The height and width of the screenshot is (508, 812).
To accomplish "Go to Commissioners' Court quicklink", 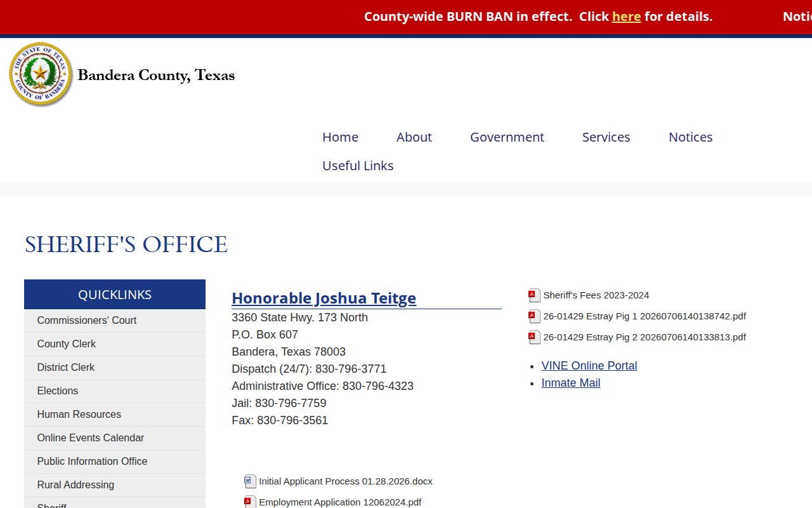I will point(115,321).
